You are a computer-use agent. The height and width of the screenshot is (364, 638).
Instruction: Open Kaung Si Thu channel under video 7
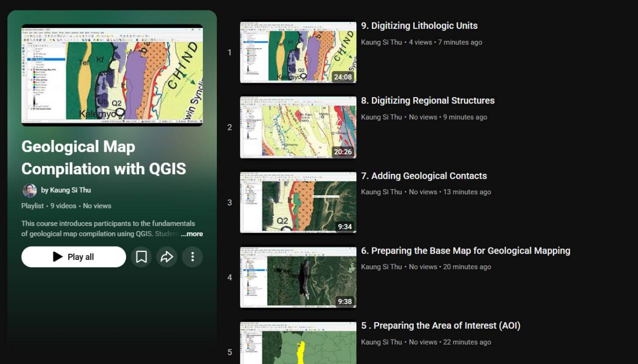[x=381, y=192]
